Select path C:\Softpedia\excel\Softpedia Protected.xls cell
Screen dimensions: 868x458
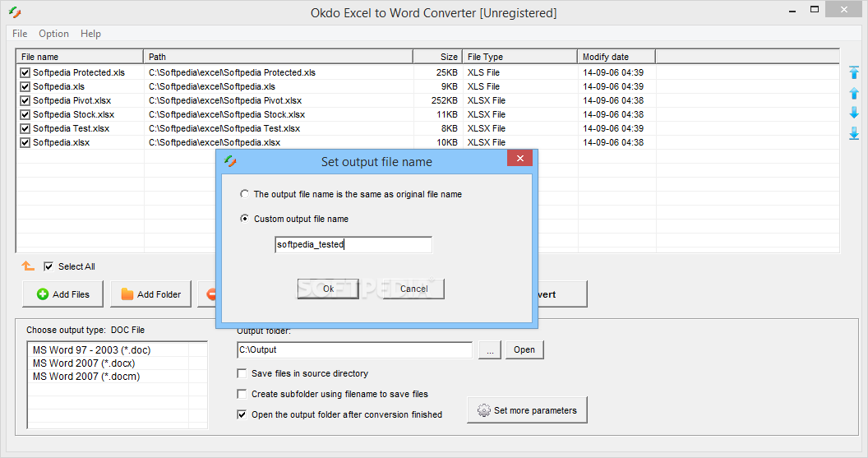pos(232,72)
